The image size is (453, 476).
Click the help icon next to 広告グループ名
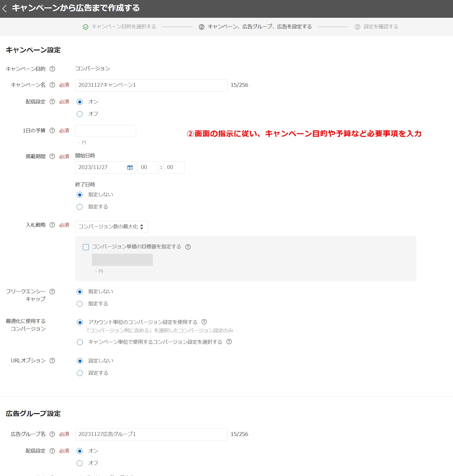(x=52, y=434)
